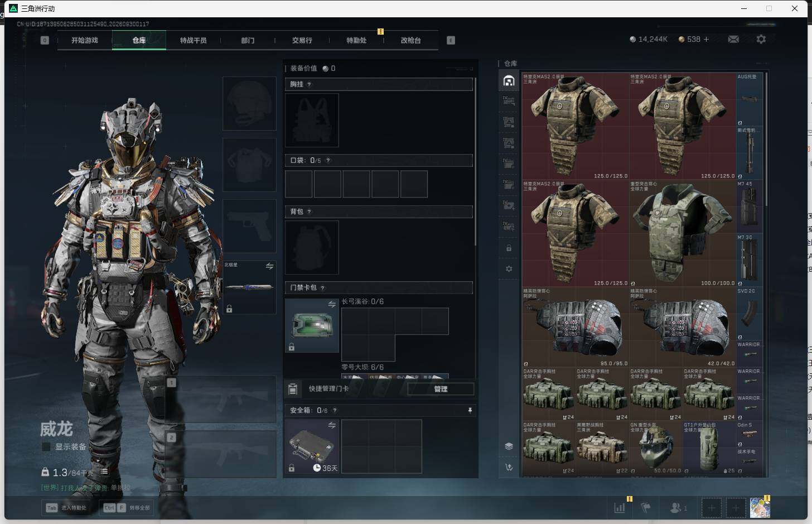
Task: Open the 特勤处 tab
Action: (356, 40)
